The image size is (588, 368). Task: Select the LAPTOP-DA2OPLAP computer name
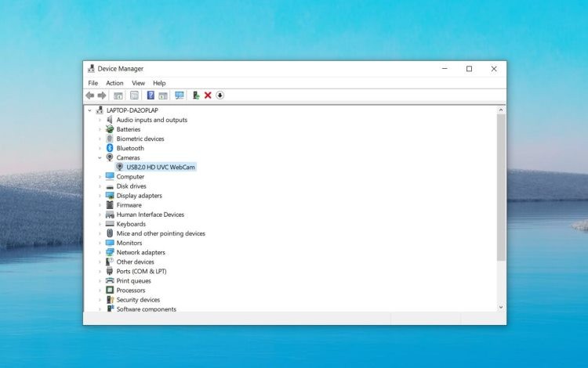tap(132, 110)
